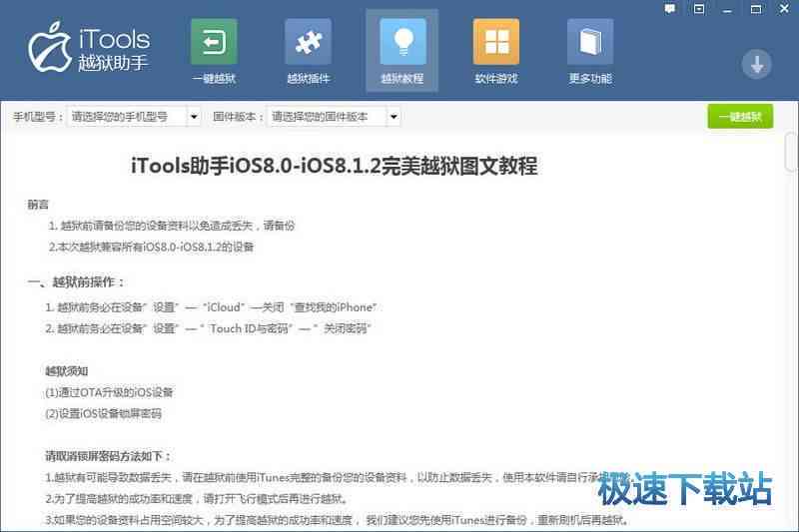Click the 请选择您的手机型号 combo box field

(x=134, y=117)
